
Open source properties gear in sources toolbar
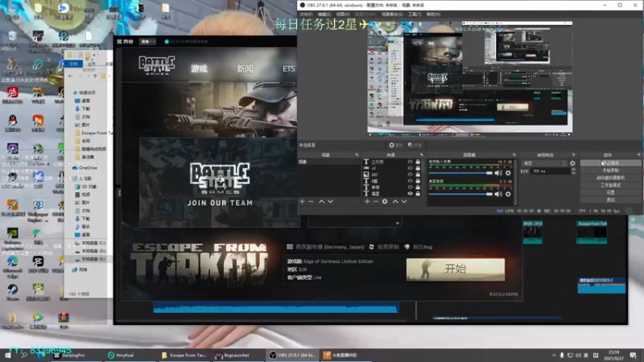coord(385,202)
